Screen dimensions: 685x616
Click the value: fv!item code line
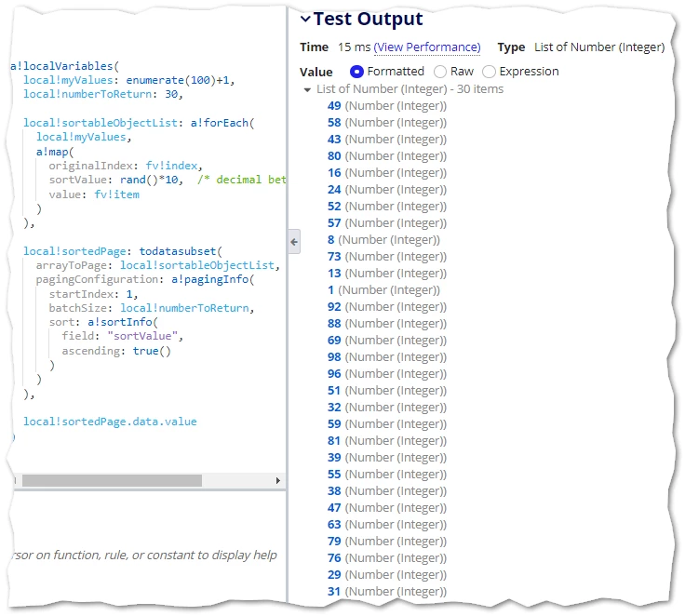[94, 194]
